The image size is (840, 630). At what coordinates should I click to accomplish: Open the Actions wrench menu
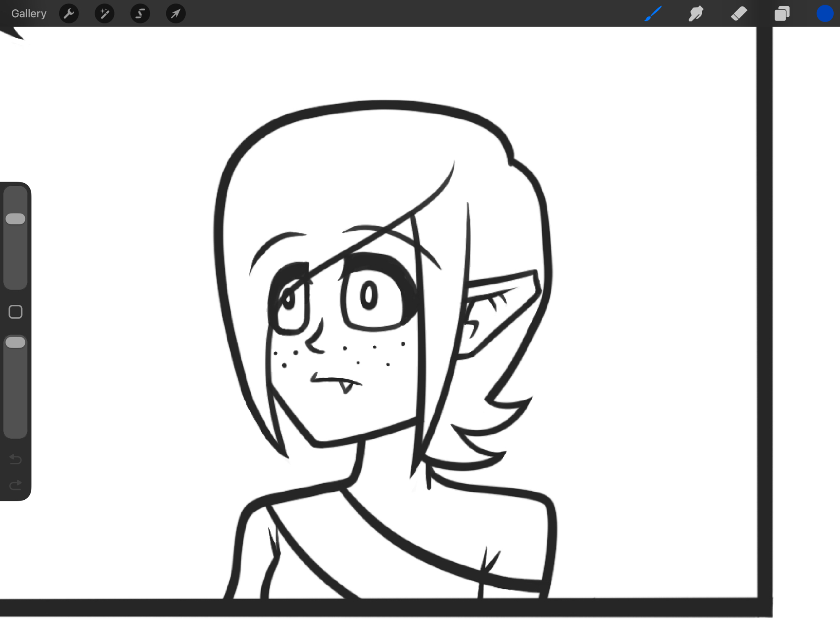click(x=69, y=13)
